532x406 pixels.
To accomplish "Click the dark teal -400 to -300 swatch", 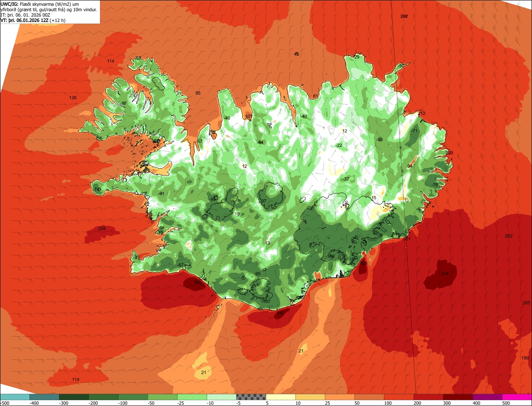I will tap(44, 397).
